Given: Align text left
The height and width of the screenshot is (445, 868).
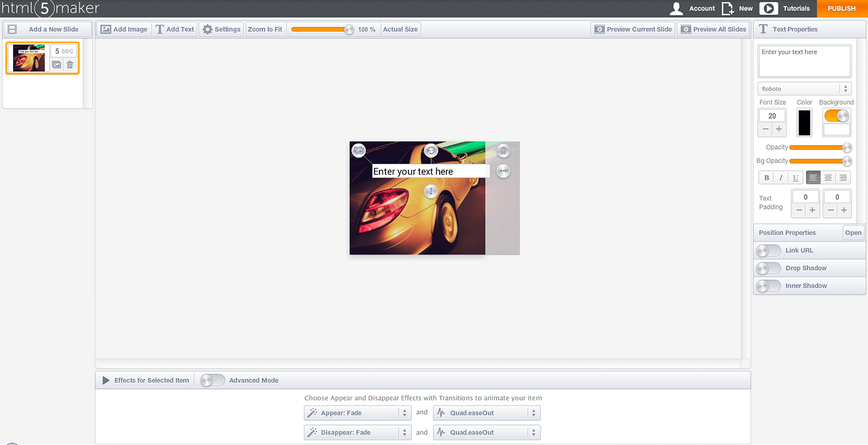Looking at the screenshot, I should (813, 178).
